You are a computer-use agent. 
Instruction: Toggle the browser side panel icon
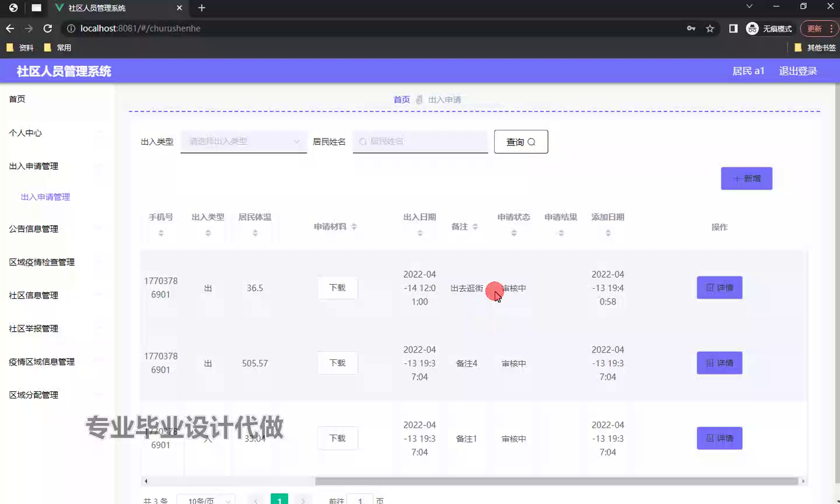click(733, 28)
